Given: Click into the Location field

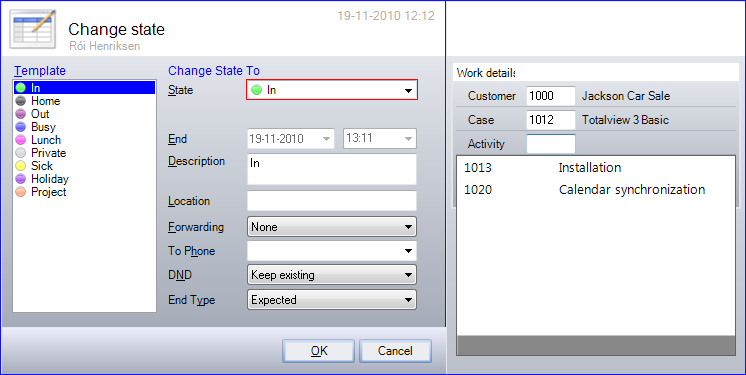Looking at the screenshot, I should [332, 201].
